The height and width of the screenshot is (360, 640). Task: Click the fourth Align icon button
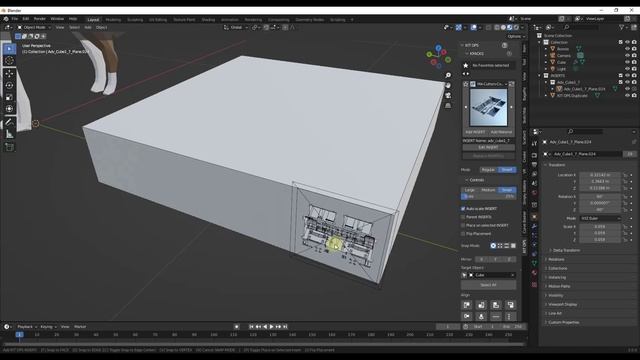(510, 305)
